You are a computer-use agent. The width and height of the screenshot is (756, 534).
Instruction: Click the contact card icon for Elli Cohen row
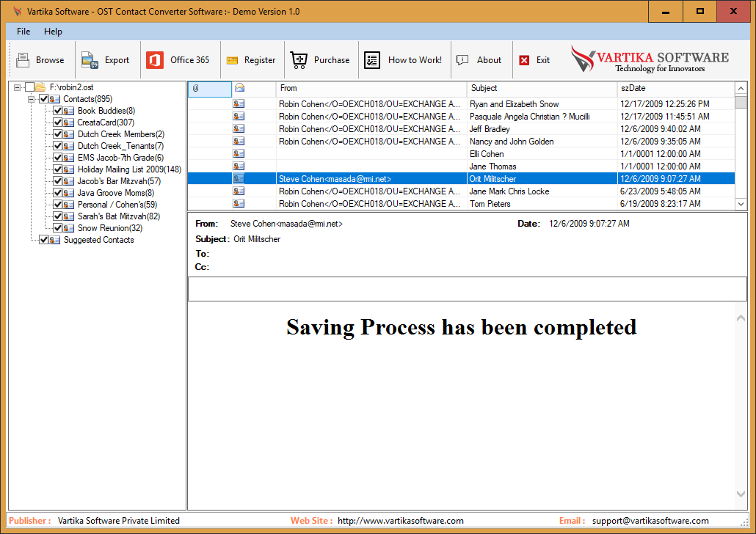pos(239,154)
